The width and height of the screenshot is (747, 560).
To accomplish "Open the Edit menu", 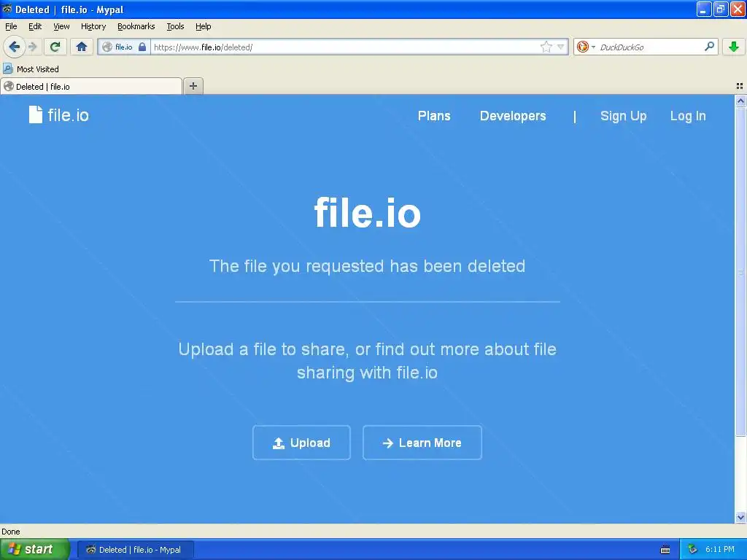I will point(35,26).
